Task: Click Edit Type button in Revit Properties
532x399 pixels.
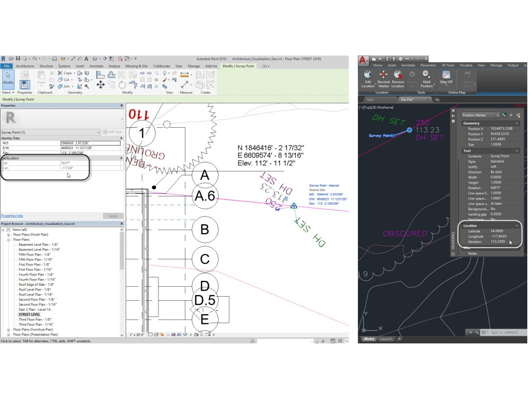Action: (113, 132)
